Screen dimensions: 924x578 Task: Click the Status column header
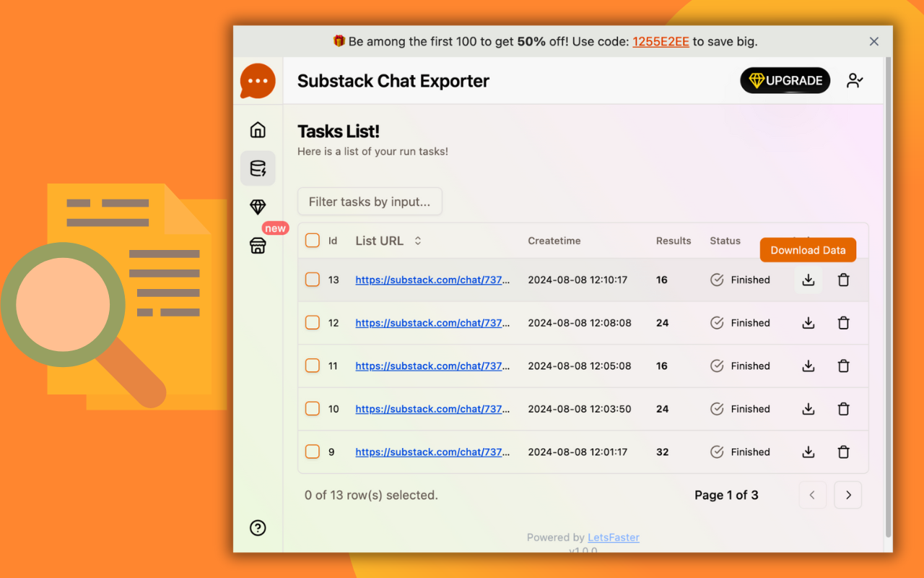(x=725, y=241)
